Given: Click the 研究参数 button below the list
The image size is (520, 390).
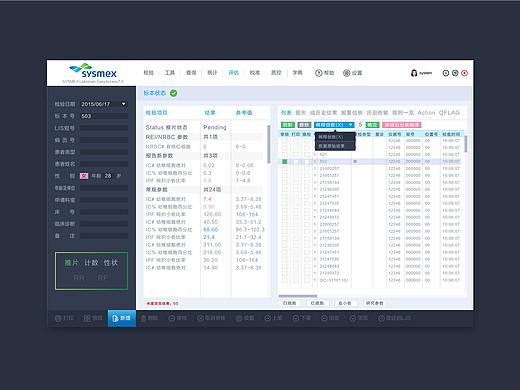Looking at the screenshot, I should pos(374,303).
